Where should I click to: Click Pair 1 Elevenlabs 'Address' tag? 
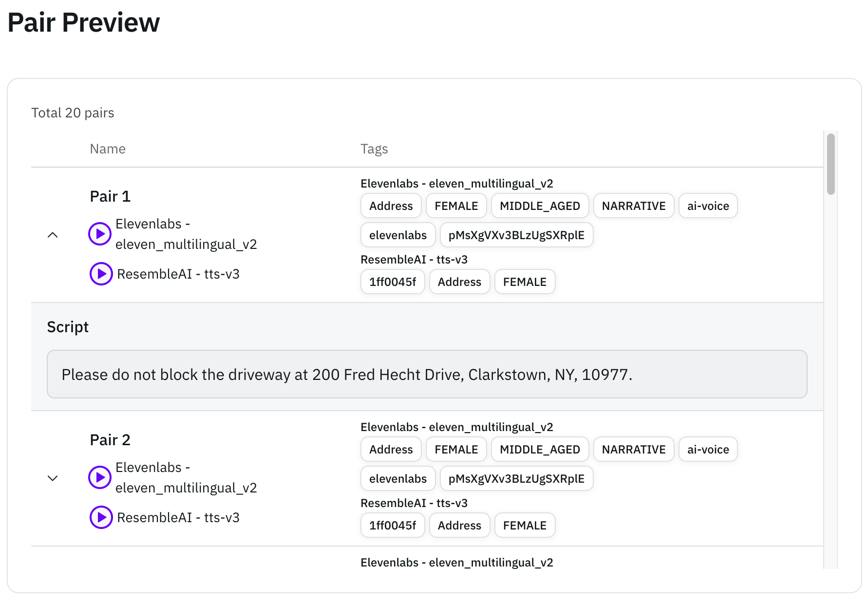click(391, 206)
